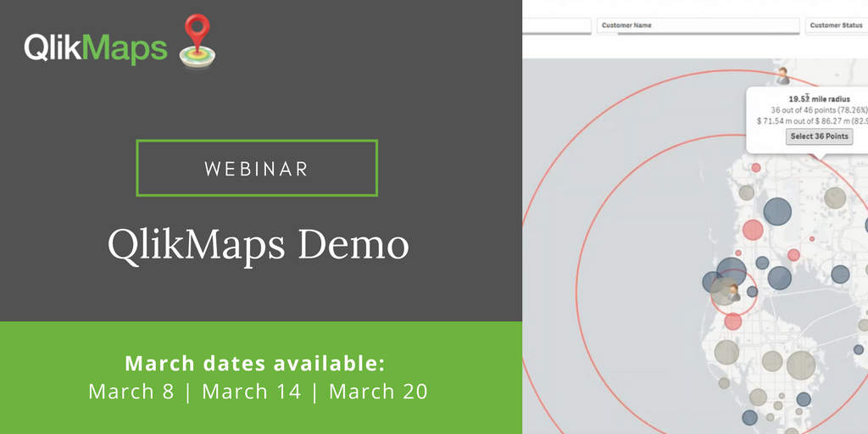Image resolution: width=868 pixels, height=434 pixels.
Task: Click the March dates available: text
Action: [254, 364]
